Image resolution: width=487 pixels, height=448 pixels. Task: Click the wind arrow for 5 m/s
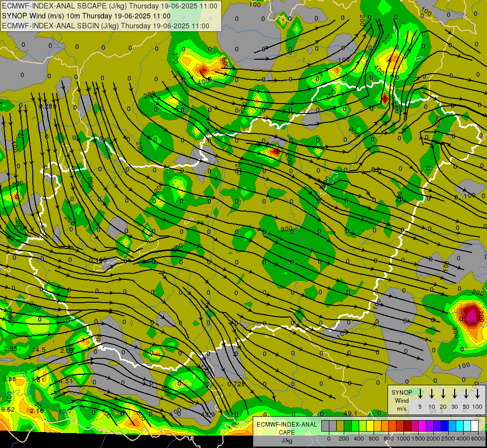pos(420,394)
